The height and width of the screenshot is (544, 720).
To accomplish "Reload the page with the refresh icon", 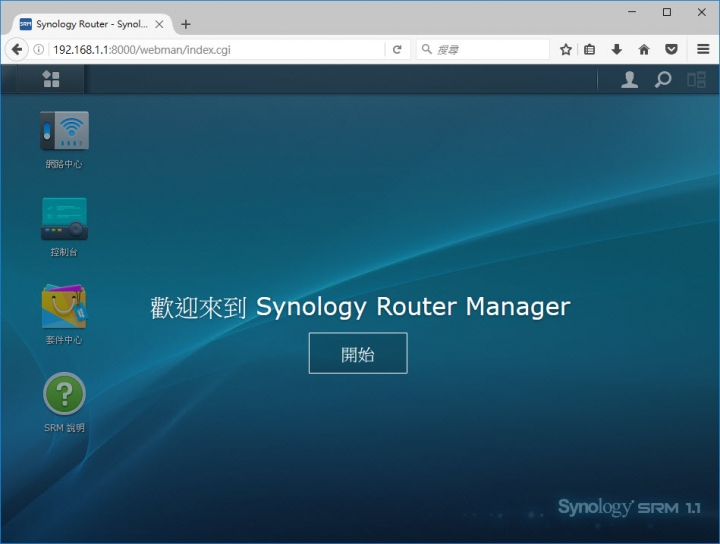I will point(397,49).
